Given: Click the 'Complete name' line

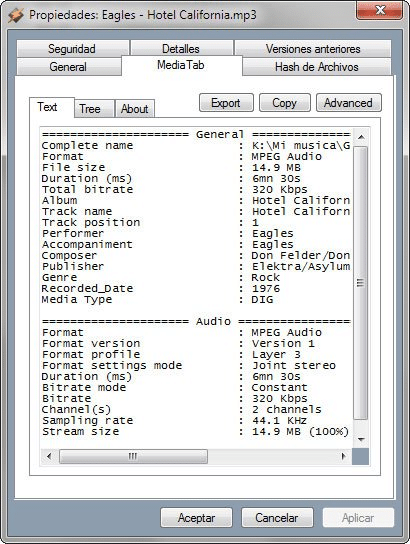Looking at the screenshot, I should (196, 145).
